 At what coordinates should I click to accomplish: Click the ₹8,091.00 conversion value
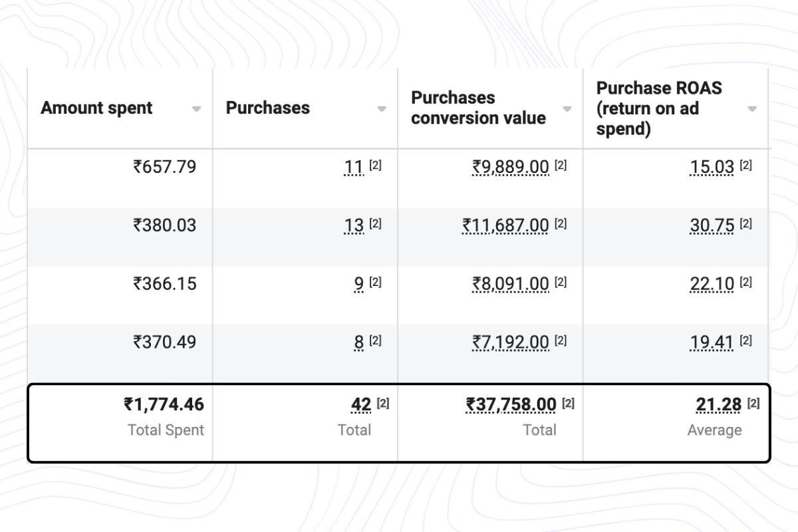(511, 284)
